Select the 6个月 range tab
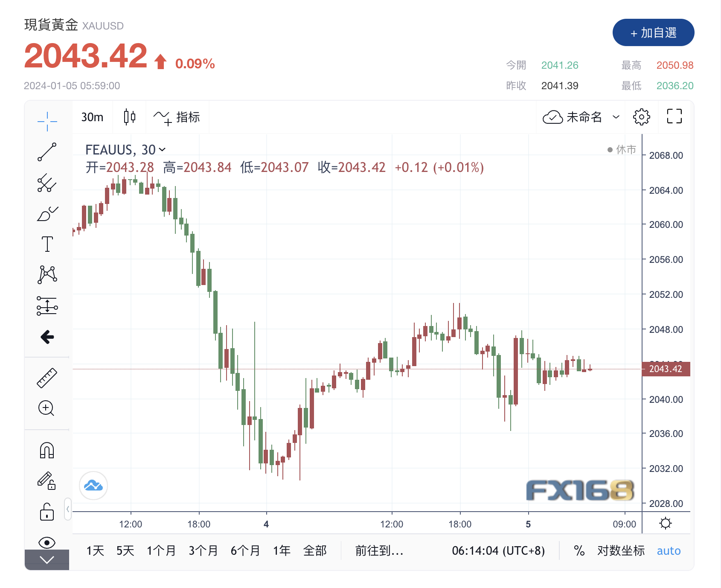721x588 pixels. [245, 551]
